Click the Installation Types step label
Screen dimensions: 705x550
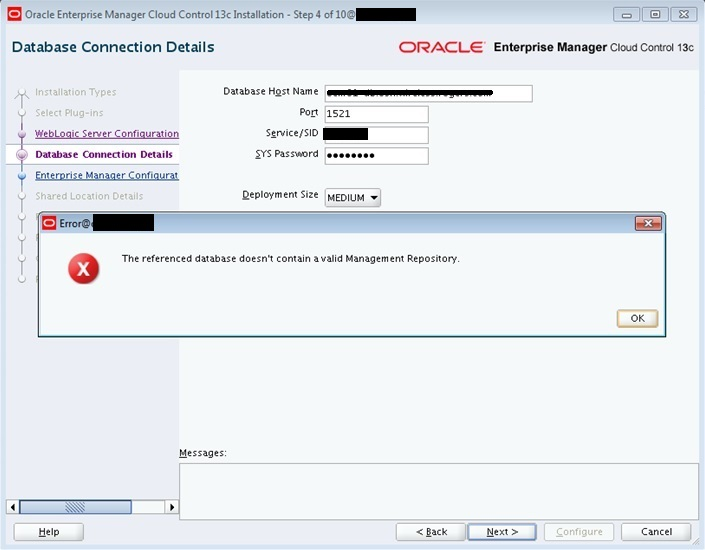coord(76,92)
